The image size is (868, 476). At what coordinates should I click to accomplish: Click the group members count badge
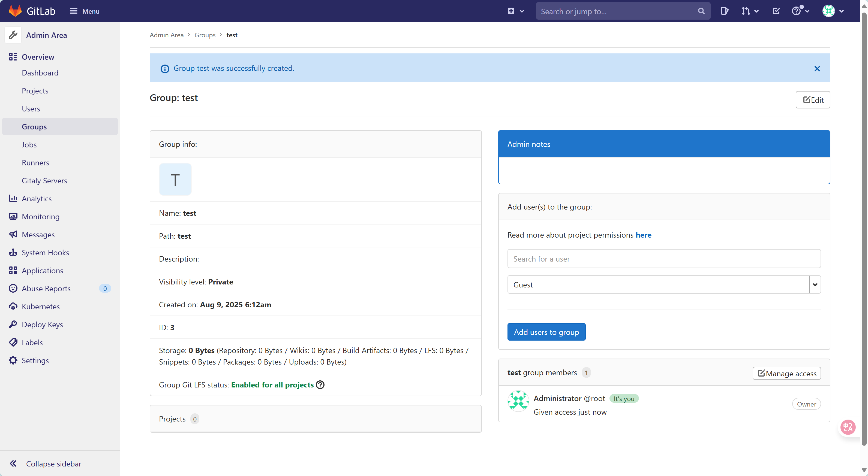pos(586,373)
